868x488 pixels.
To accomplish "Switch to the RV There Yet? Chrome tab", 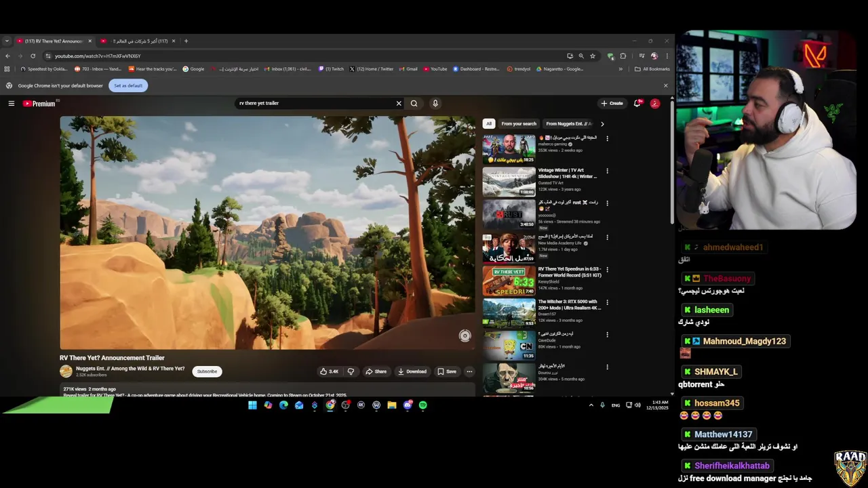I will point(54,41).
